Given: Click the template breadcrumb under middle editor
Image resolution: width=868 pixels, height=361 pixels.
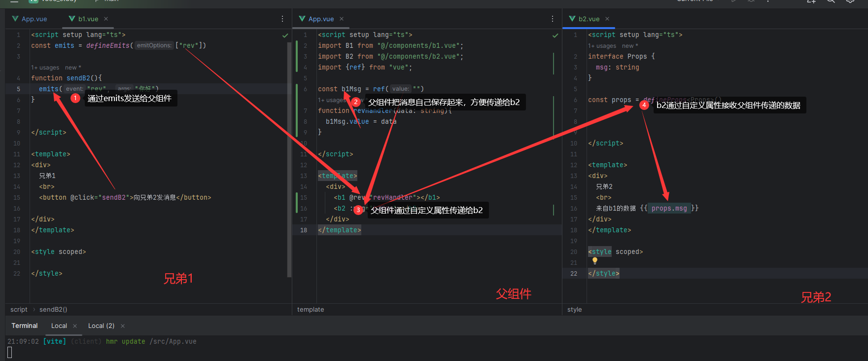Looking at the screenshot, I should [311, 310].
